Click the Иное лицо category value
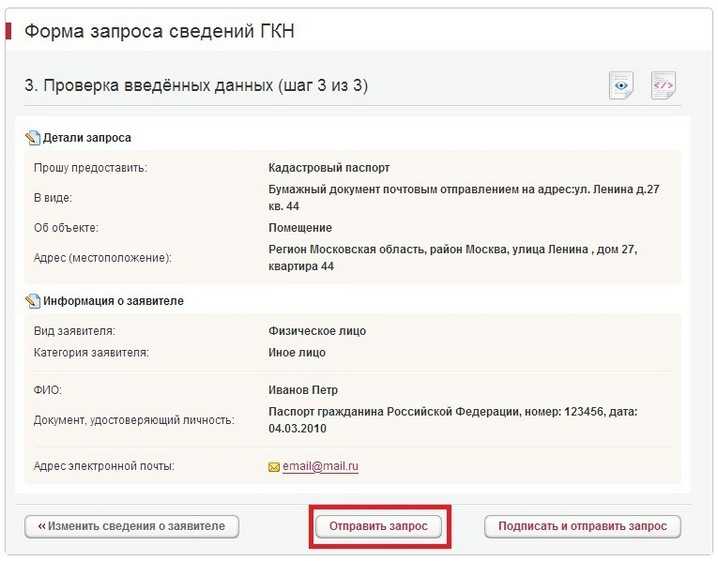 297,352
